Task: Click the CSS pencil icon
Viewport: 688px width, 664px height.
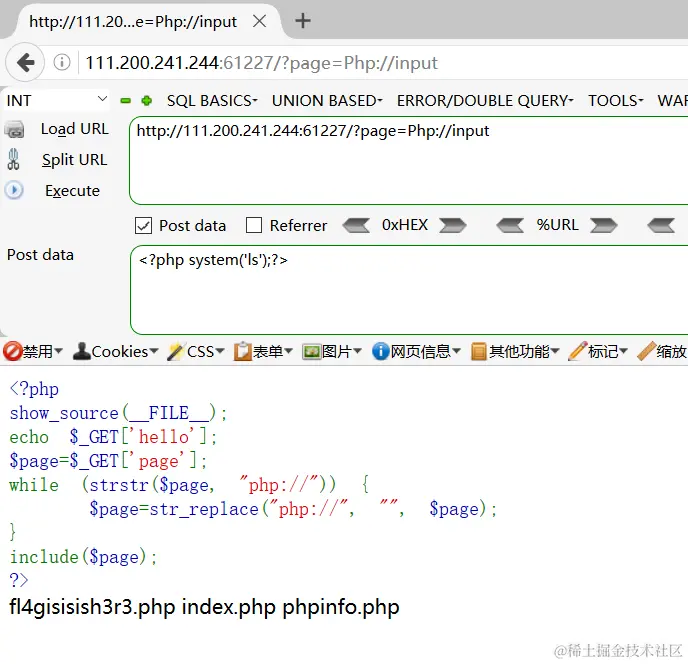Action: (x=176, y=351)
